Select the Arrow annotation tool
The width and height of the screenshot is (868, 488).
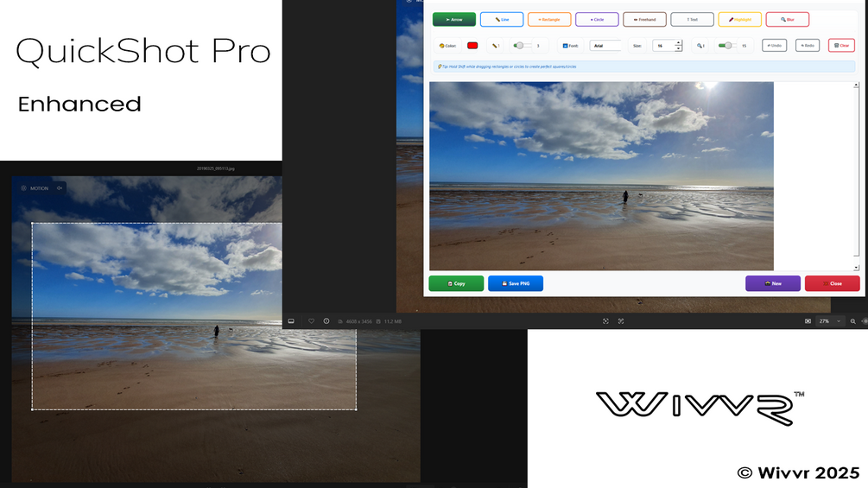454,19
